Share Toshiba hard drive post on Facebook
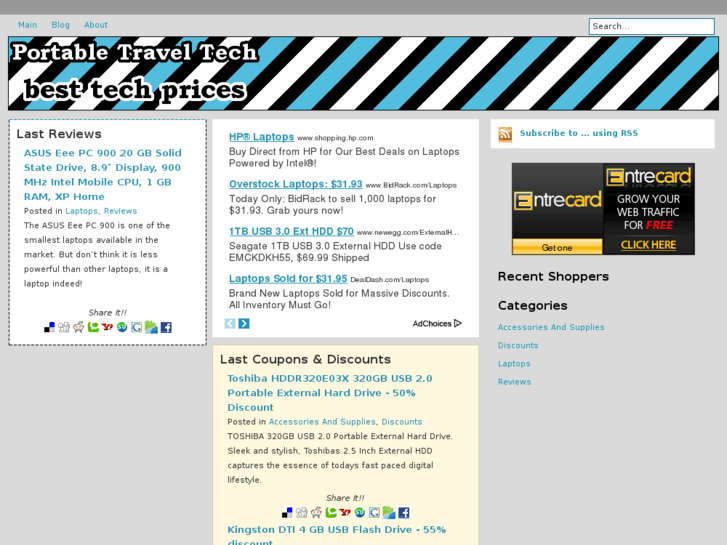This screenshot has height=545, width=727. 404,513
